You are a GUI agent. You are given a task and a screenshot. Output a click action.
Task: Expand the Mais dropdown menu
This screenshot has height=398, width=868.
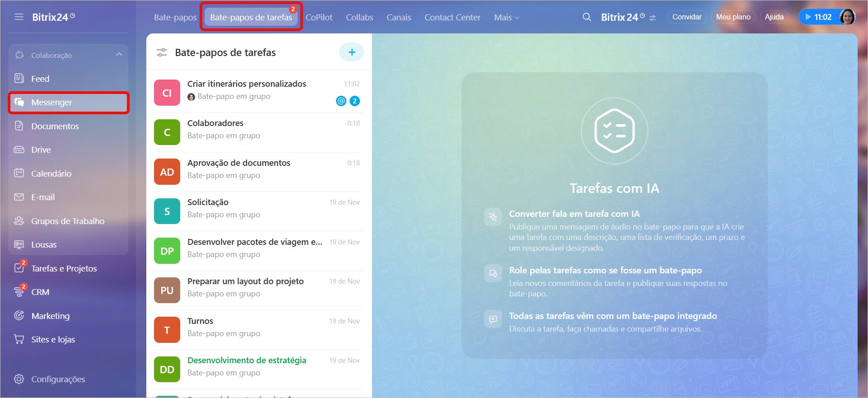506,18
